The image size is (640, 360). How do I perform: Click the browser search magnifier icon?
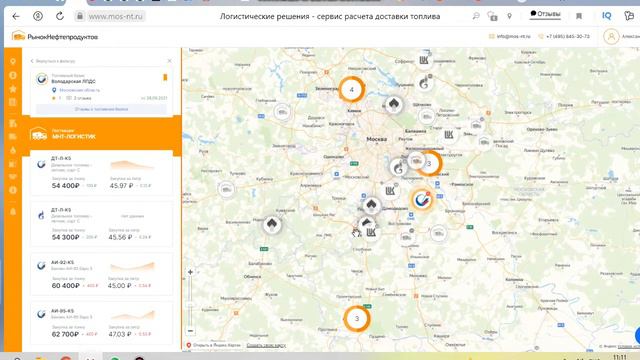[x=476, y=16]
